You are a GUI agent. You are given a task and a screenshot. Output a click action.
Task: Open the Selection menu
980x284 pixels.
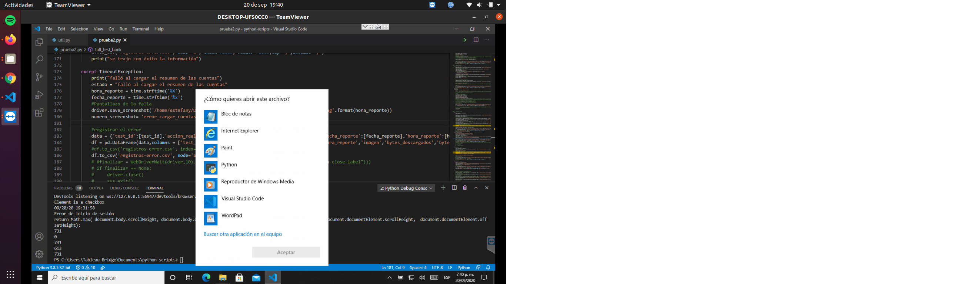click(80, 29)
